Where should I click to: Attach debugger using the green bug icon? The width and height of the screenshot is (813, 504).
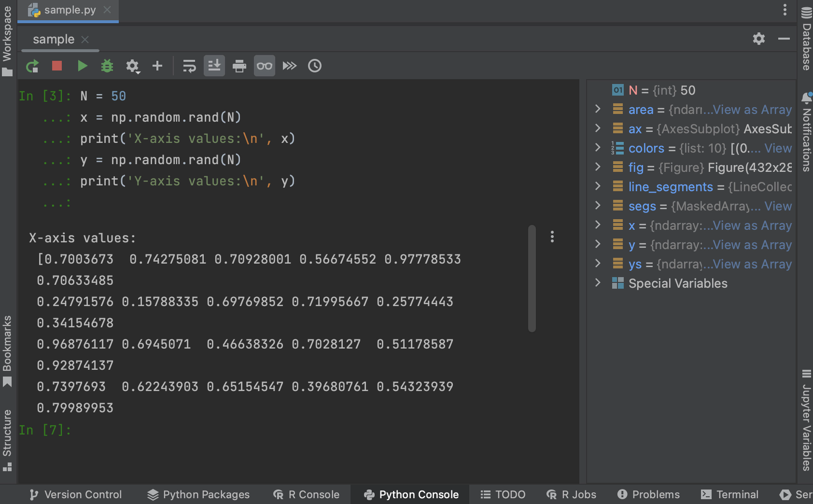click(x=107, y=66)
